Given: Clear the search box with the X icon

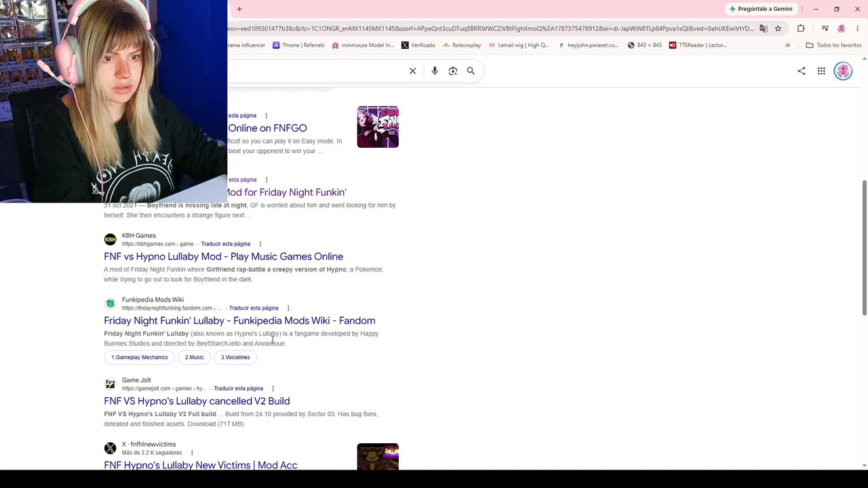Looking at the screenshot, I should click(412, 71).
